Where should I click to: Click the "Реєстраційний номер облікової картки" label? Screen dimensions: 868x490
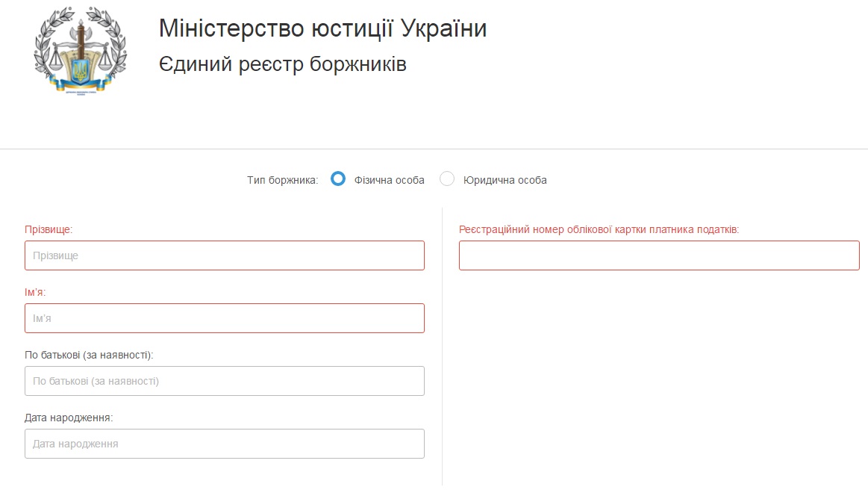pyautogui.click(x=599, y=229)
